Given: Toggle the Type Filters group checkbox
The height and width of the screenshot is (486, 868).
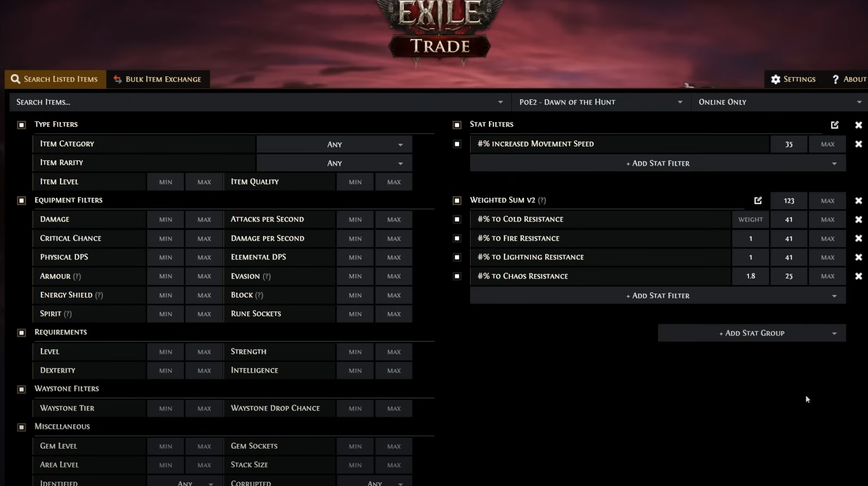Looking at the screenshot, I should tap(22, 125).
